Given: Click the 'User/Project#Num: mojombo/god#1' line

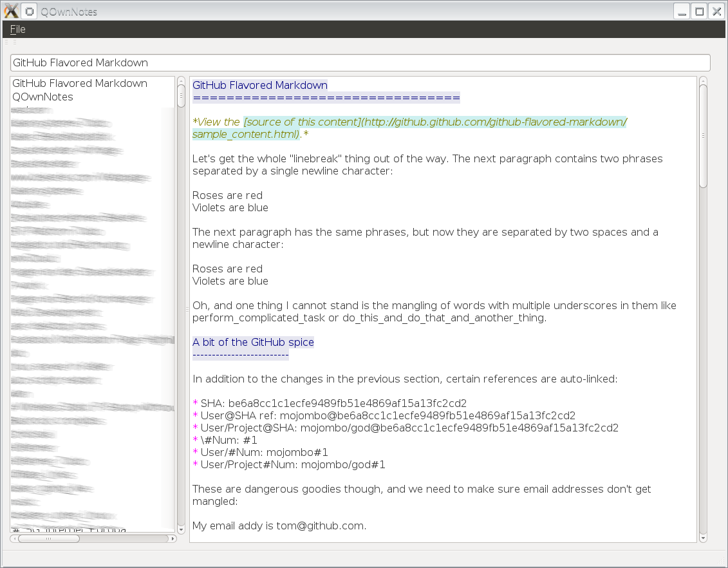Looking at the screenshot, I should 289,464.
